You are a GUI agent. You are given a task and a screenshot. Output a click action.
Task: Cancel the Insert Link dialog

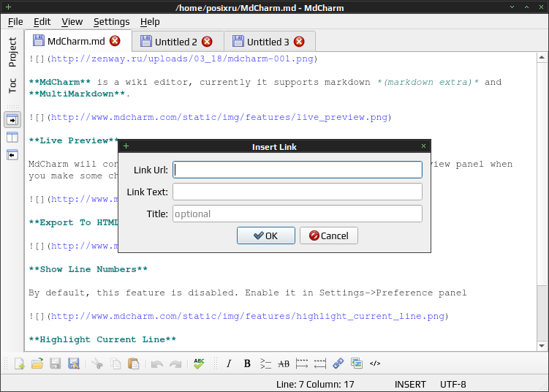tap(329, 235)
